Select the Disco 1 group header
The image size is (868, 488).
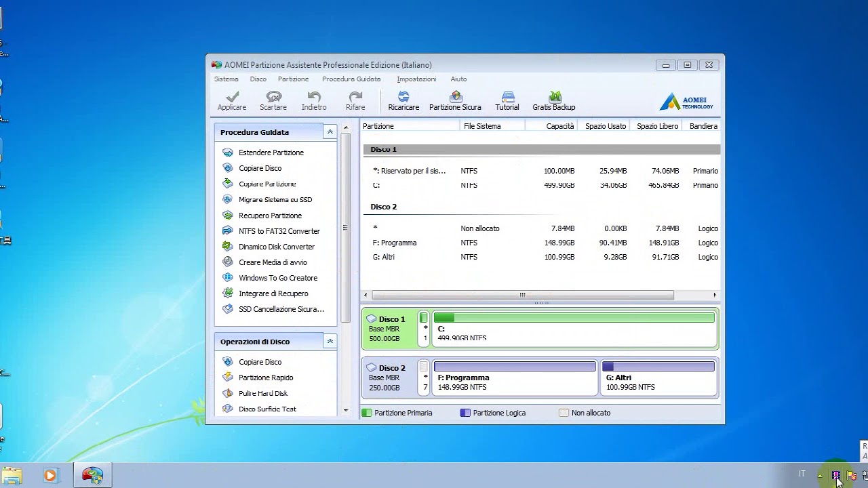pos(540,149)
